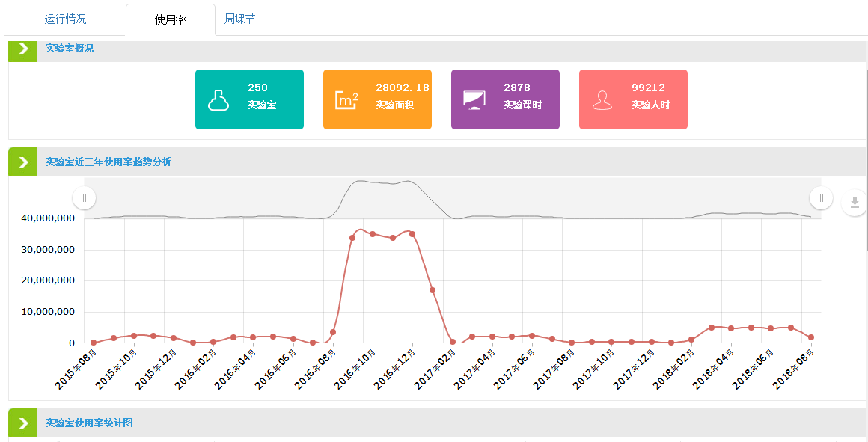Image resolution: width=868 pixels, height=442 pixels.
Task: Click the right zoom range slider handle
Action: coord(821,198)
